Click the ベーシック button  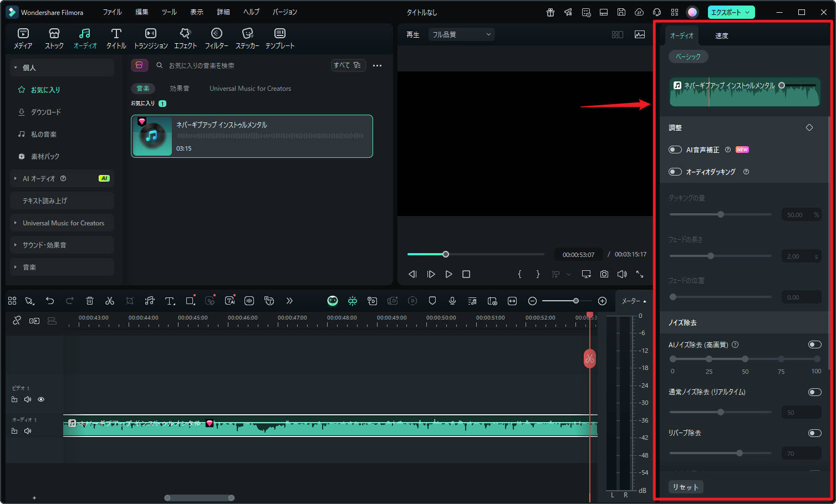click(688, 56)
